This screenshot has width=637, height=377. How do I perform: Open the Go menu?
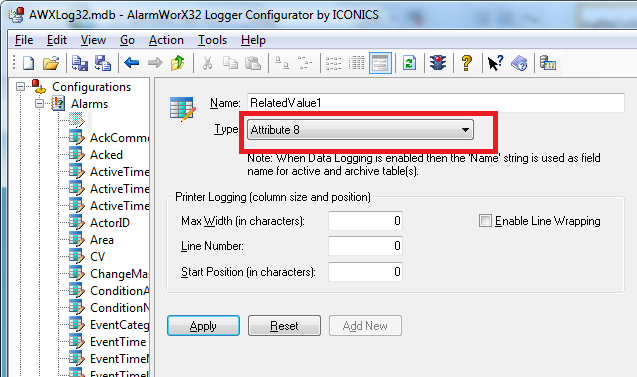coord(127,40)
